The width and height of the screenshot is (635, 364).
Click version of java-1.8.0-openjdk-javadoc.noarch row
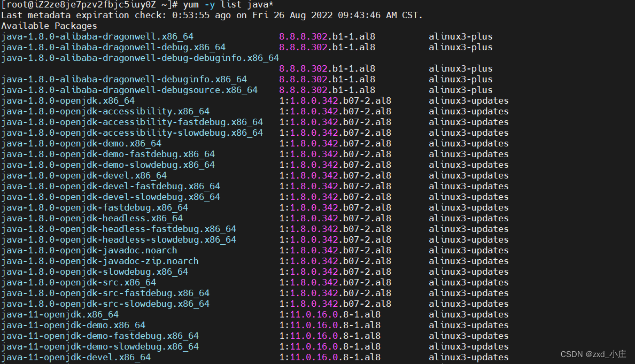click(x=335, y=251)
